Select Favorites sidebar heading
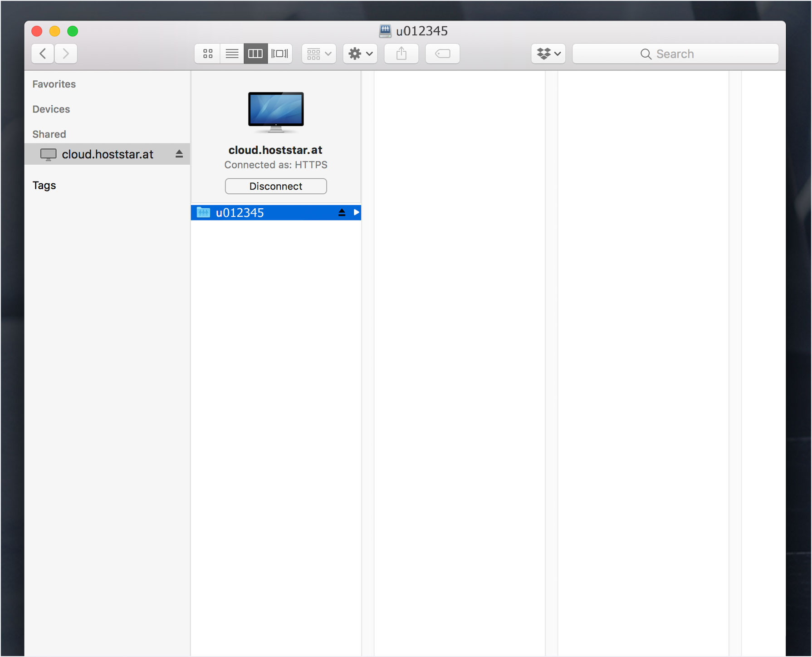This screenshot has height=657, width=812. [54, 84]
